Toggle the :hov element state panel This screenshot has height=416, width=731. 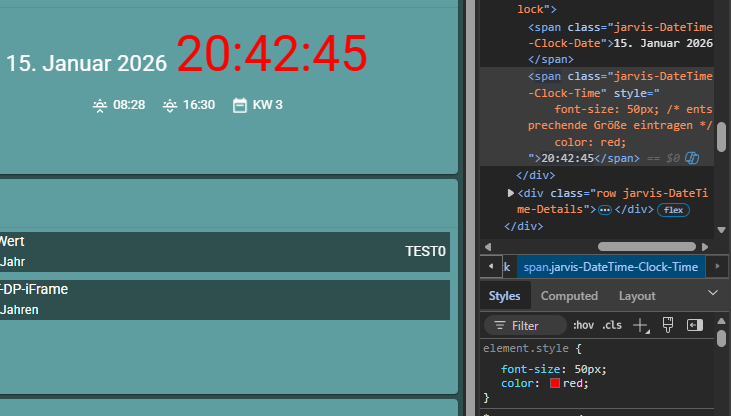coord(583,325)
